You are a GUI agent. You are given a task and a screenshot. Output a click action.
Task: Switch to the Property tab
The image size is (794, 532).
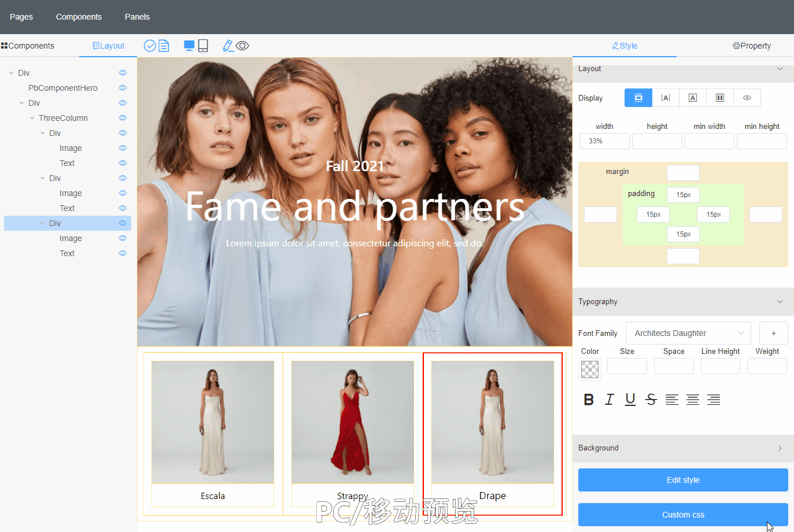pos(752,46)
